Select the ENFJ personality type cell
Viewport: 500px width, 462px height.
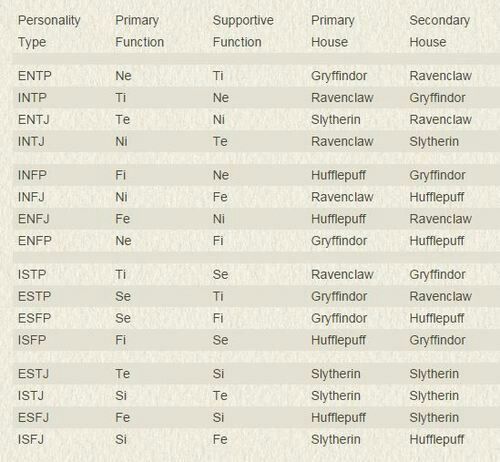pyautogui.click(x=34, y=219)
